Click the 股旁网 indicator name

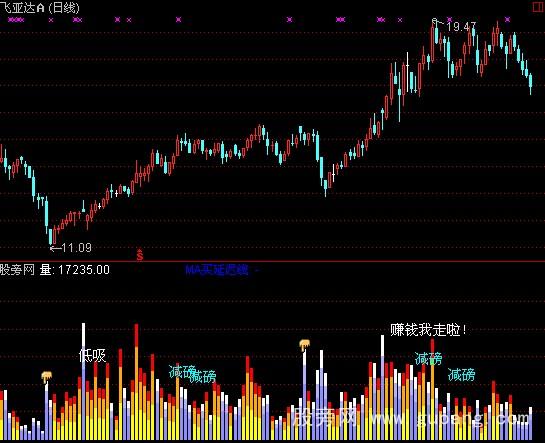tap(17, 269)
